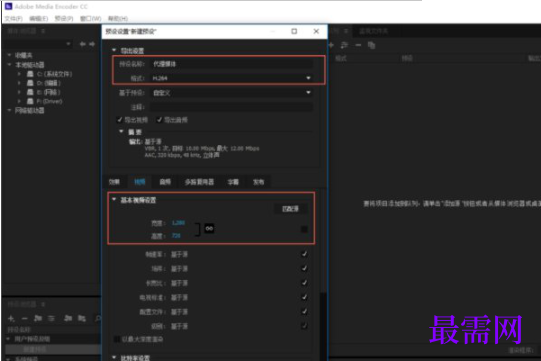This screenshot has height=361, width=541.
Task: Open the media browser panel menu icon
Action: coord(43,31)
